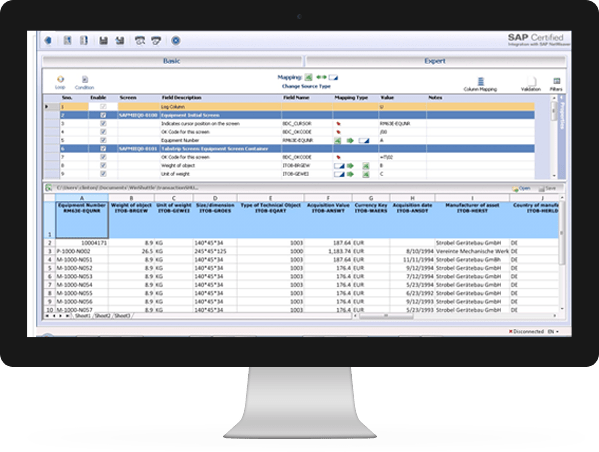Click the green arrow in the Weight of object row
599x452 pixels.
click(x=350, y=166)
